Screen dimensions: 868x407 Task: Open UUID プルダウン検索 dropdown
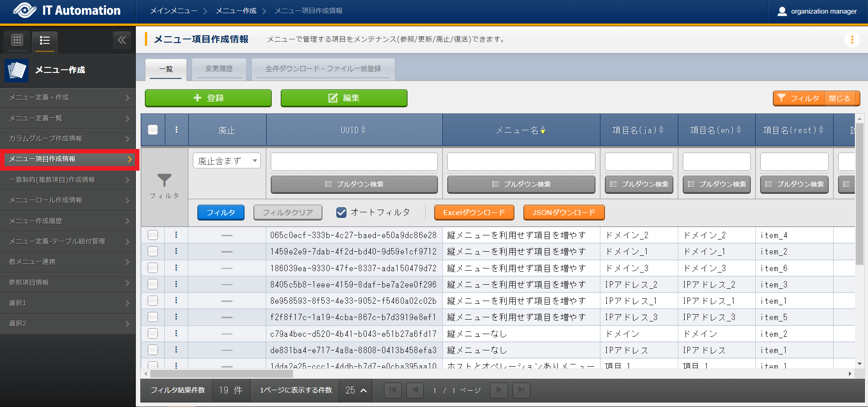354,184
